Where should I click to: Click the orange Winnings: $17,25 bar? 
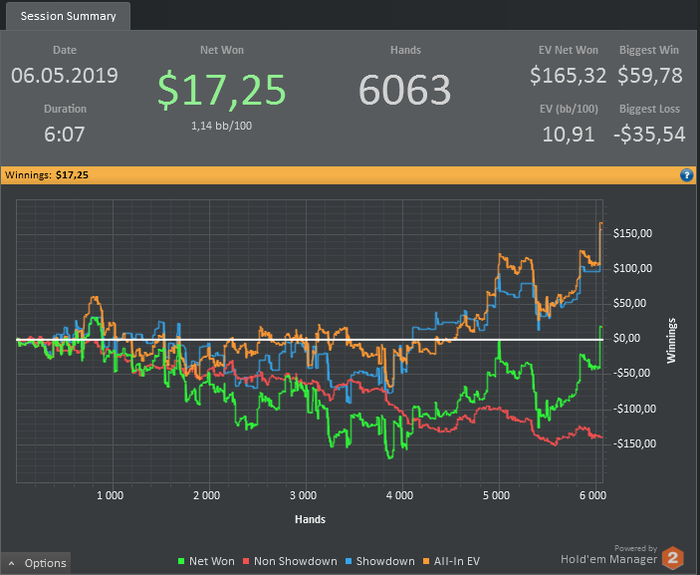[348, 175]
